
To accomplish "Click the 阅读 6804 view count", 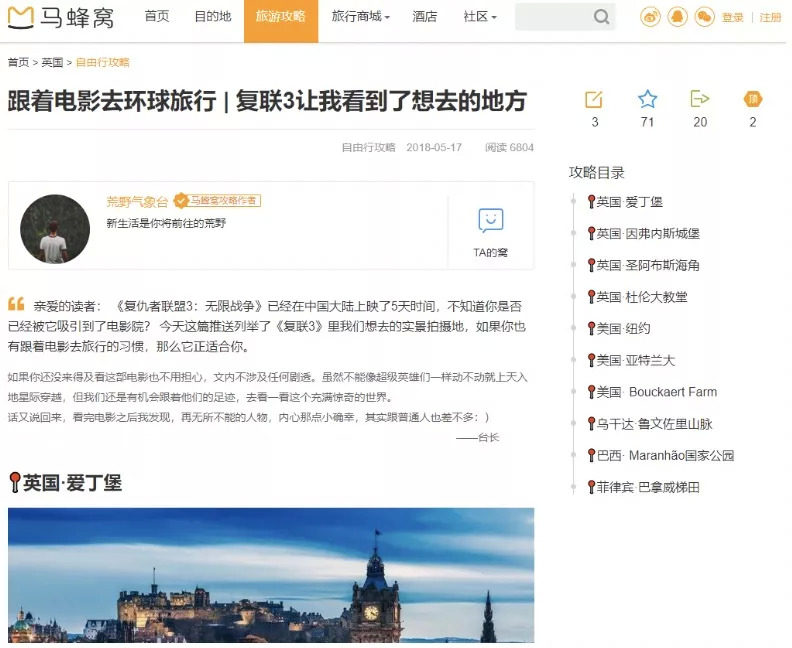I will 509,147.
